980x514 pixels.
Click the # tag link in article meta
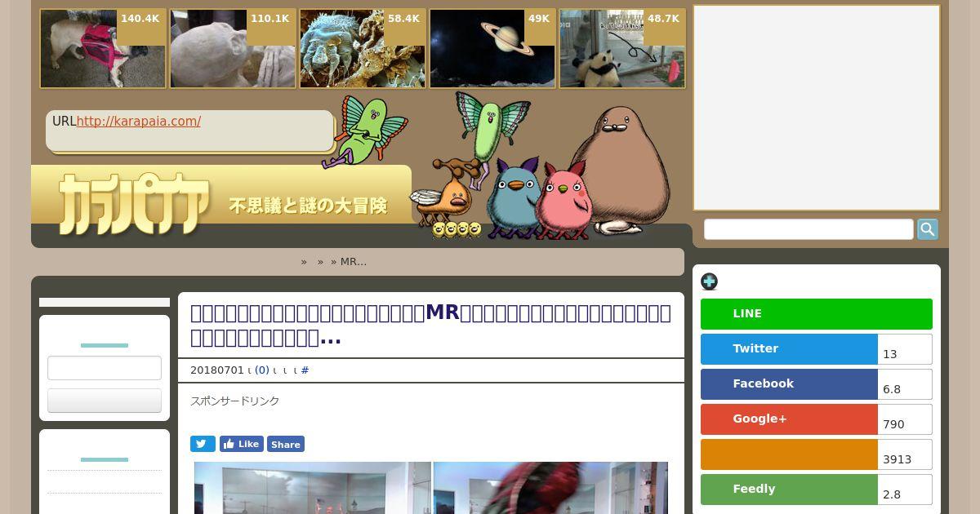[305, 370]
